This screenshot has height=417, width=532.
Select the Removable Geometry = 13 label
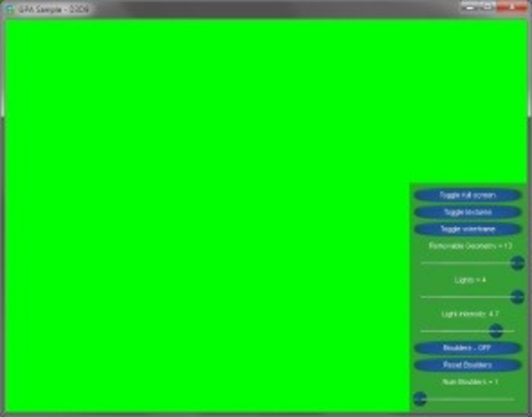(x=470, y=246)
